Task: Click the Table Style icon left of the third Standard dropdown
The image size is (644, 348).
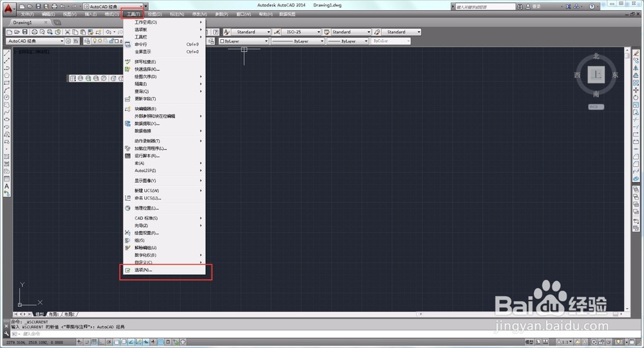Action: 327,32
